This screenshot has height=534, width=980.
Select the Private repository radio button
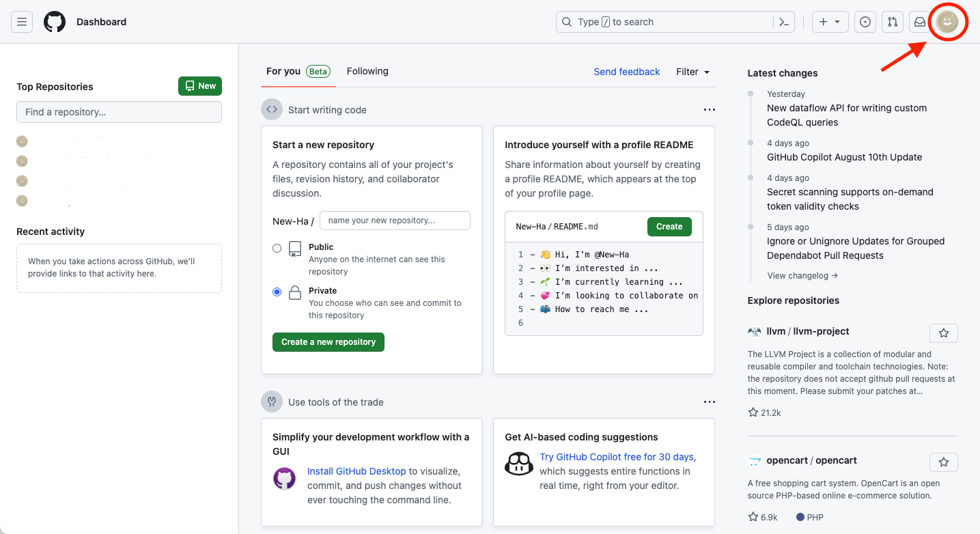(277, 292)
